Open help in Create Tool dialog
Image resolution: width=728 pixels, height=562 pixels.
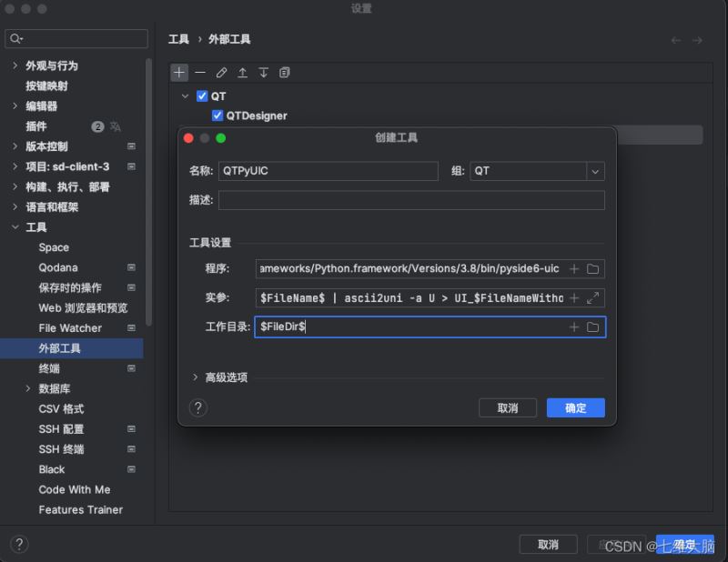[x=198, y=408]
